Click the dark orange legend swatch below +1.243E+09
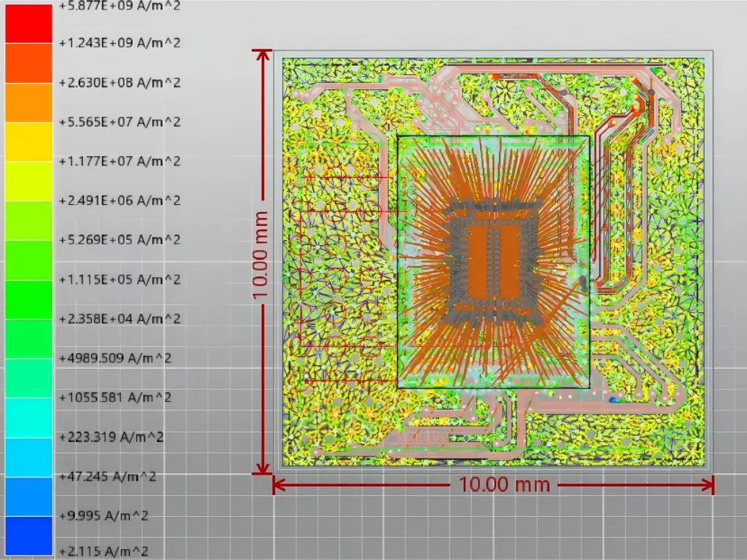Viewport: 747px width, 560px height. click(x=28, y=63)
